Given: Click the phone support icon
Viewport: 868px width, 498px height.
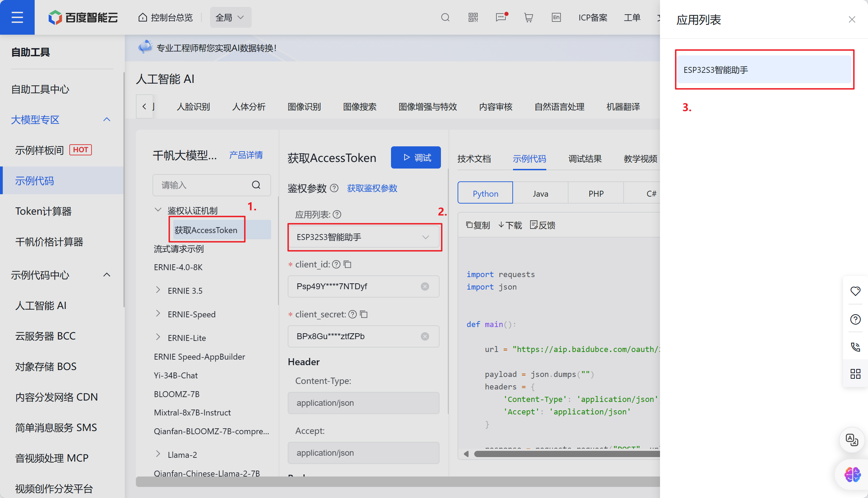Looking at the screenshot, I should (855, 346).
